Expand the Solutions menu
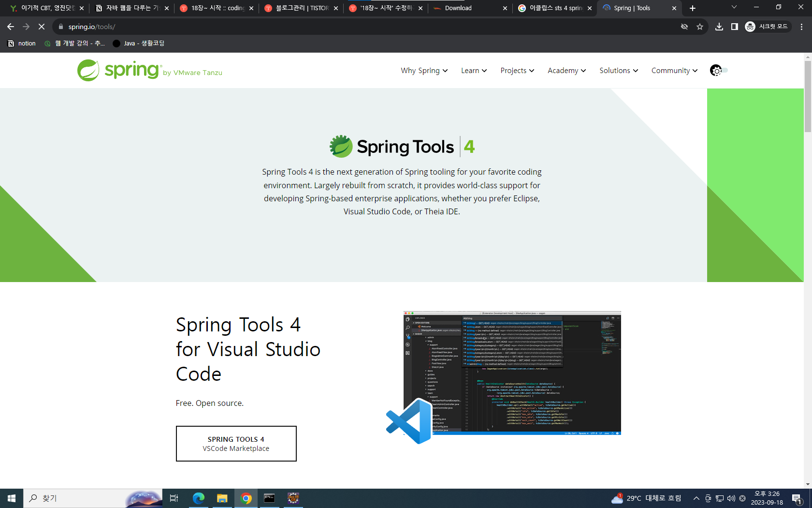 click(619, 71)
